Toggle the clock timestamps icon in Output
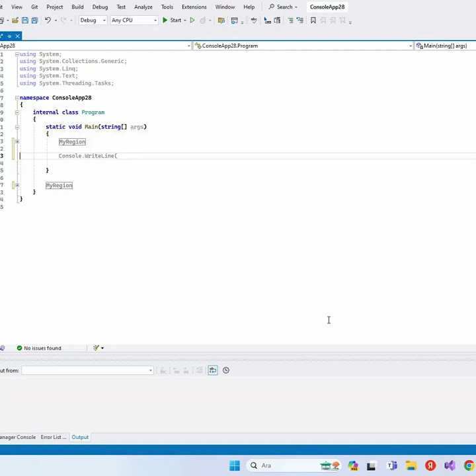The height and width of the screenshot is (476, 476). [x=226, y=370]
